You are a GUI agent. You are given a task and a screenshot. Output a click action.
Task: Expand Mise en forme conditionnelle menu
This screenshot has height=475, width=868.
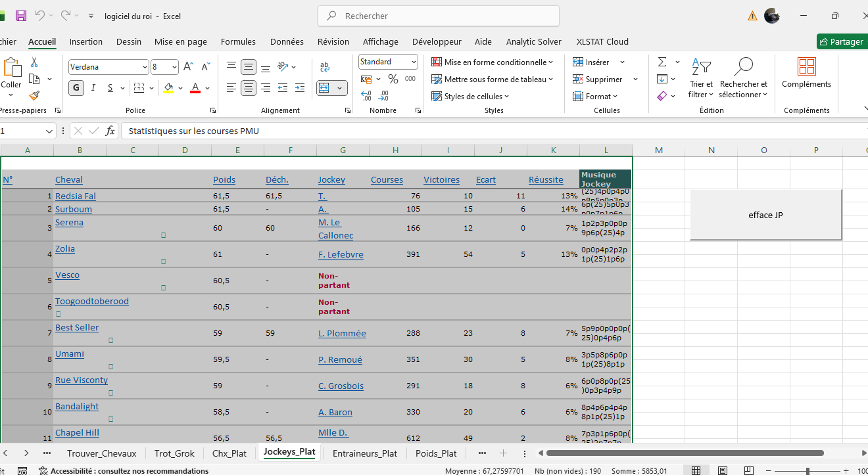[x=492, y=62]
